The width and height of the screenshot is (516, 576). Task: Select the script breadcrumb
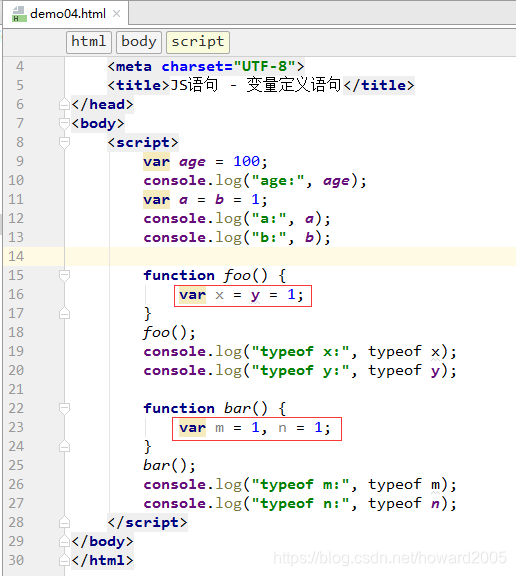(x=198, y=42)
